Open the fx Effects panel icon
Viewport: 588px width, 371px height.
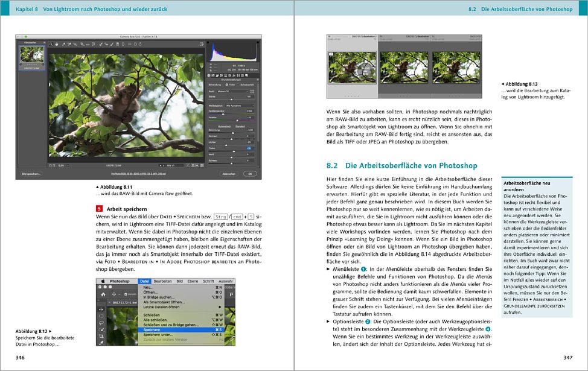[234, 75]
